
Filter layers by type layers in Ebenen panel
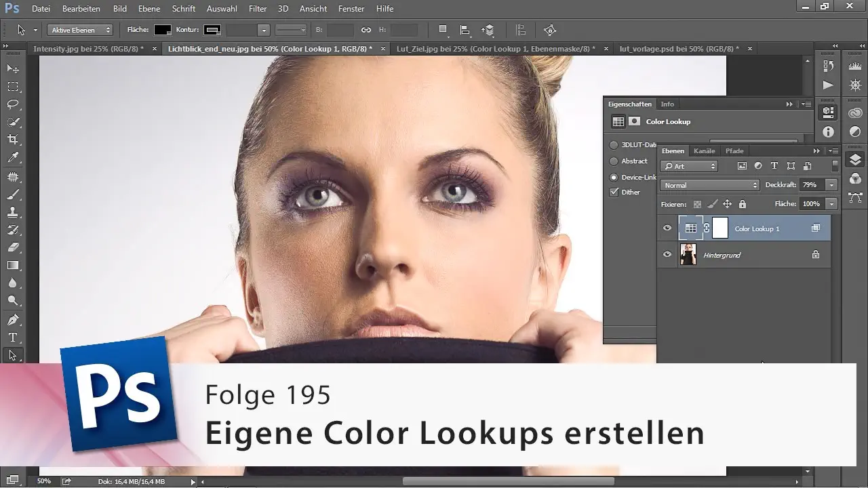point(774,166)
